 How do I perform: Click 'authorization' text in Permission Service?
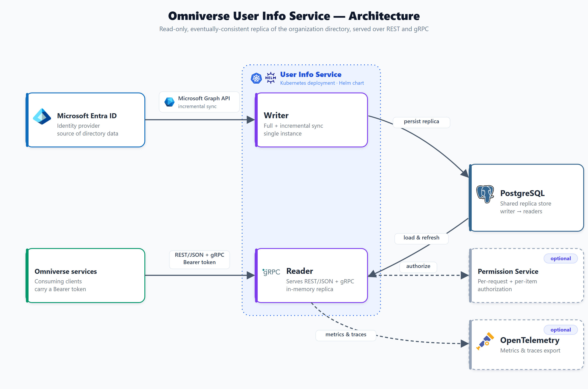(x=495, y=289)
